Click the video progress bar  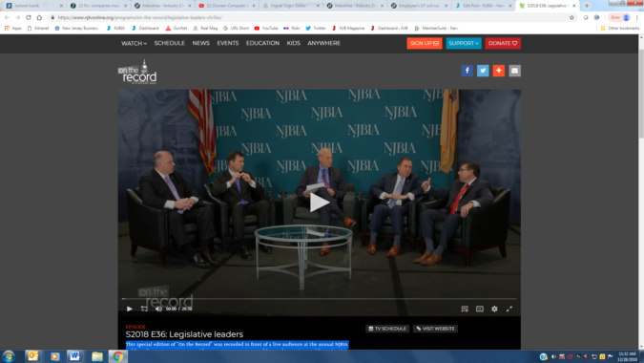coord(319,299)
